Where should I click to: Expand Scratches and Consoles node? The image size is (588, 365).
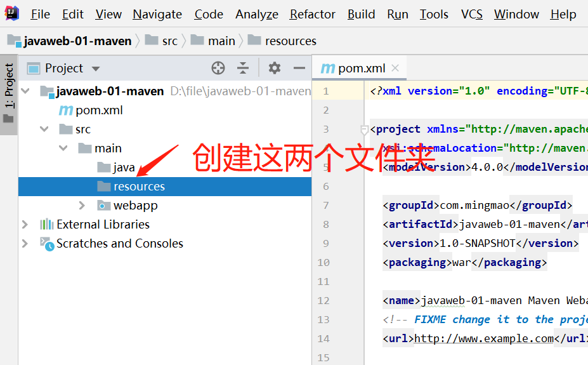pyautogui.click(x=25, y=244)
